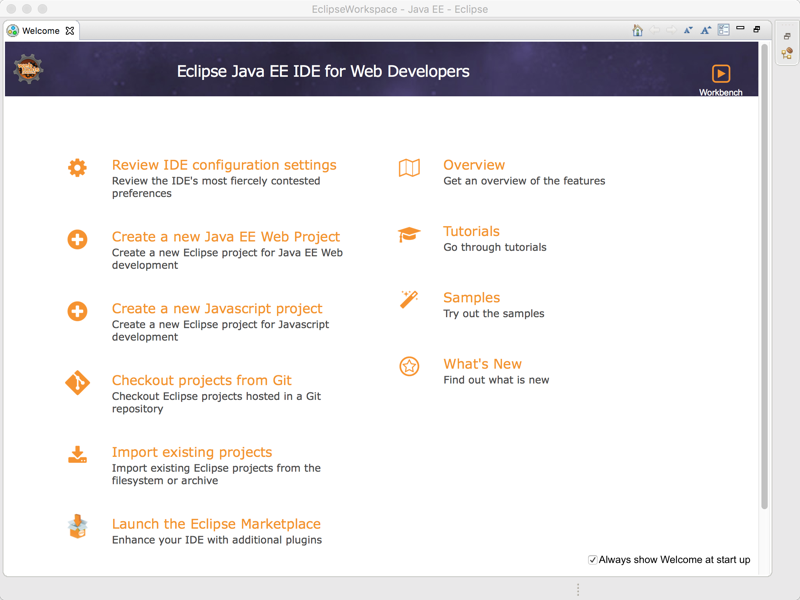Select the Welcome tab
The image size is (800, 600).
41,31
